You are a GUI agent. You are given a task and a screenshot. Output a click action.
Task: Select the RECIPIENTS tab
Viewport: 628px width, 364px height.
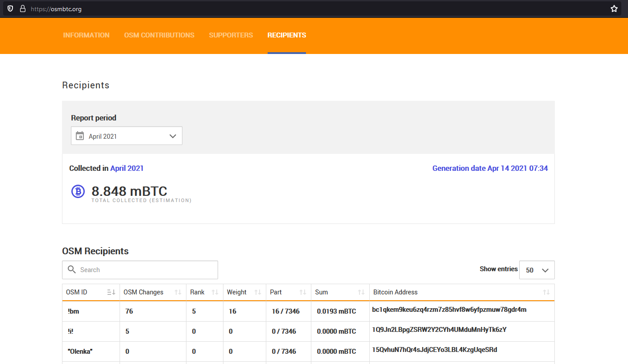coord(287,35)
